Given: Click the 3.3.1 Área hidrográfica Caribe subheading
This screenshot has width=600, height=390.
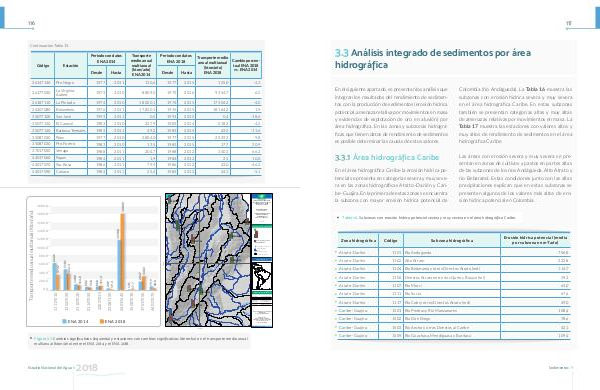Looking at the screenshot, I should pos(387,157).
